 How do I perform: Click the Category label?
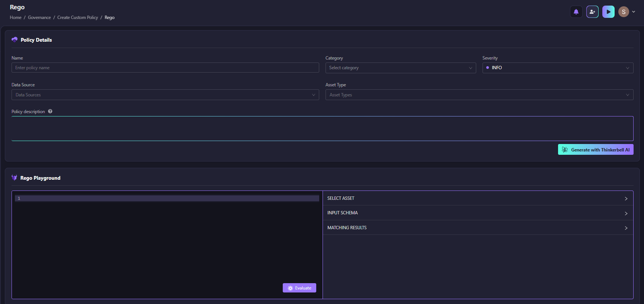coord(334,58)
